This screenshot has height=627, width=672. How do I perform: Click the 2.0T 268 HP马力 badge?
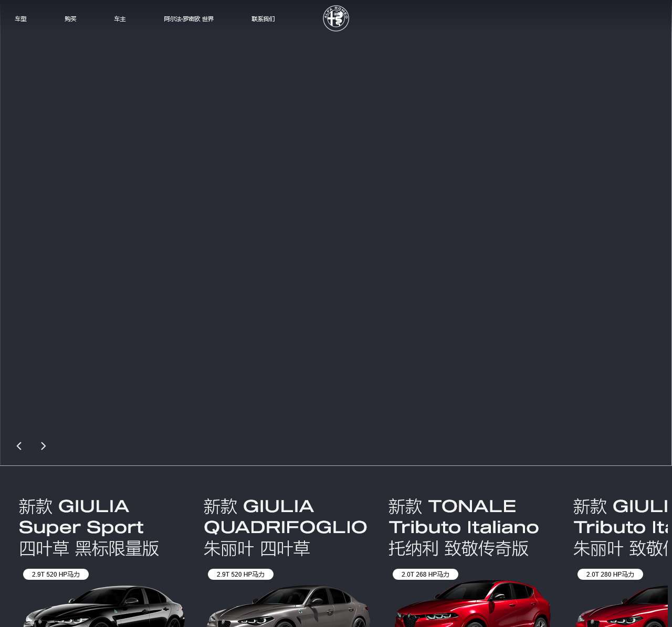(425, 575)
